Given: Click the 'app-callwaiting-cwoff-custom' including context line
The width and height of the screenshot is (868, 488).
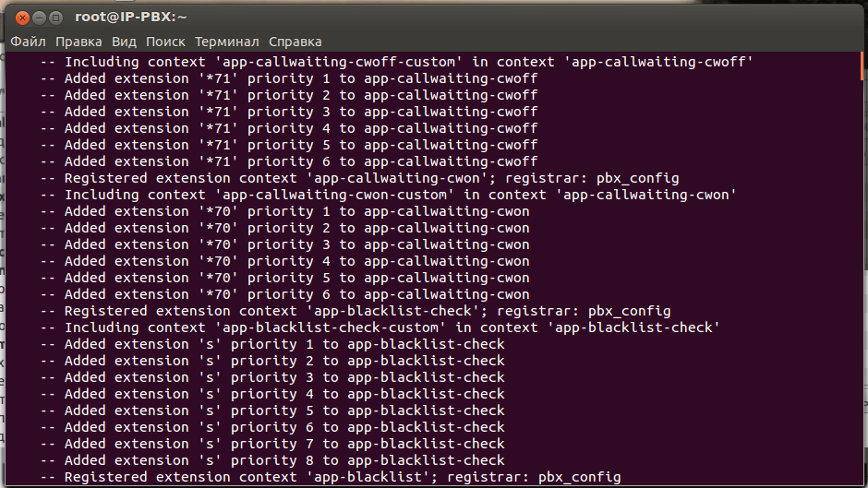Looking at the screenshot, I should point(397,62).
